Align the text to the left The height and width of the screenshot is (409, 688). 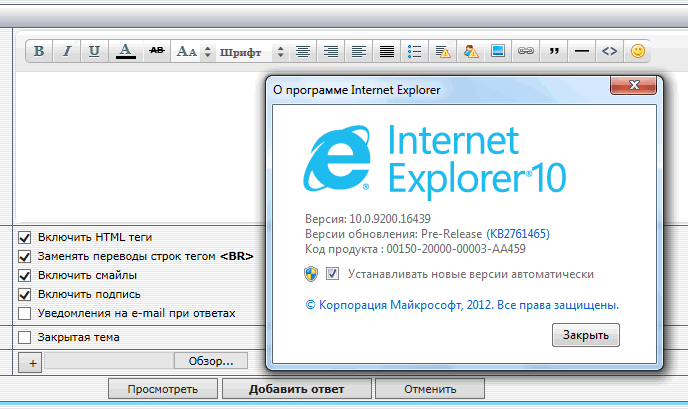point(359,52)
